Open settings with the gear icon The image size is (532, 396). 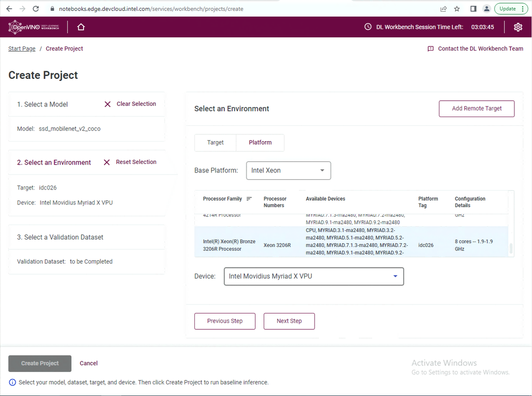pyautogui.click(x=518, y=27)
